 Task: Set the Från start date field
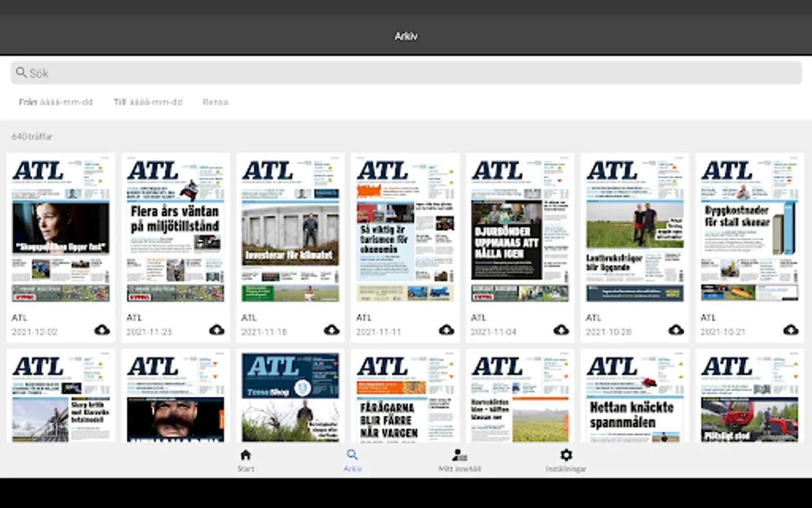[x=56, y=102]
